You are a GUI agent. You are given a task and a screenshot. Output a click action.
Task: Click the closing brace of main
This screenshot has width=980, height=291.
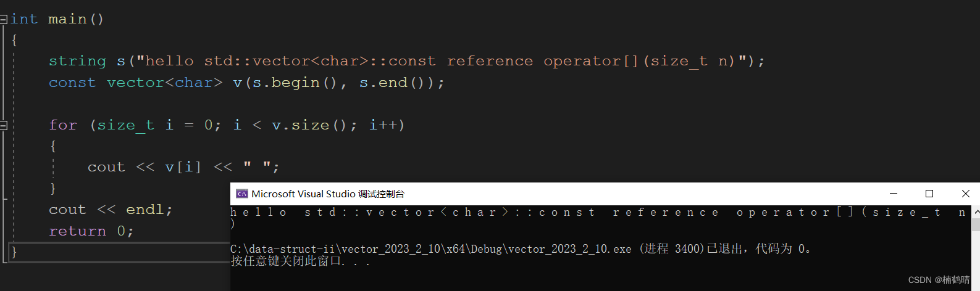coord(14,252)
